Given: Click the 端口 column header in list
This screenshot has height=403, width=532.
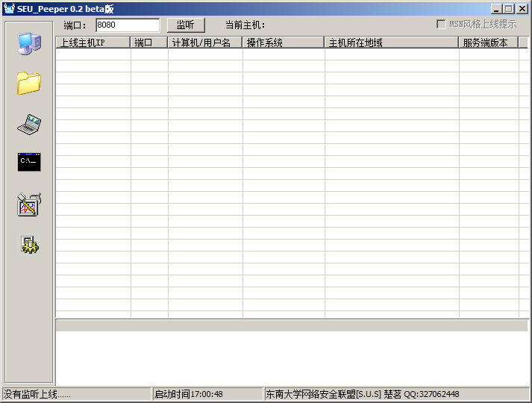Looking at the screenshot, I should pyautogui.click(x=149, y=43).
